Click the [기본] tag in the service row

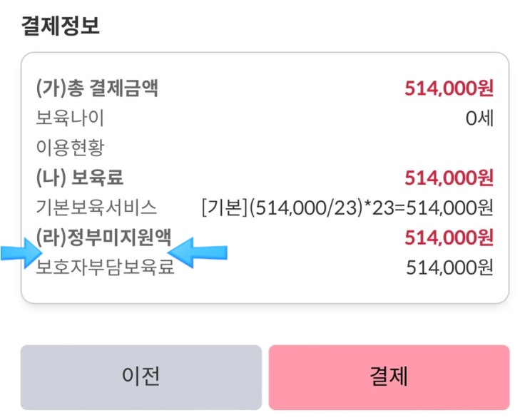tap(225, 208)
